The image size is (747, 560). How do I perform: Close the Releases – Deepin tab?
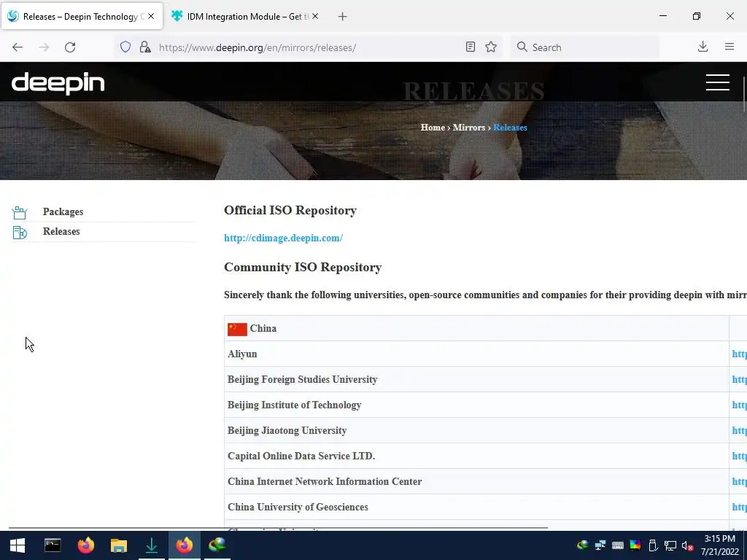(x=151, y=16)
